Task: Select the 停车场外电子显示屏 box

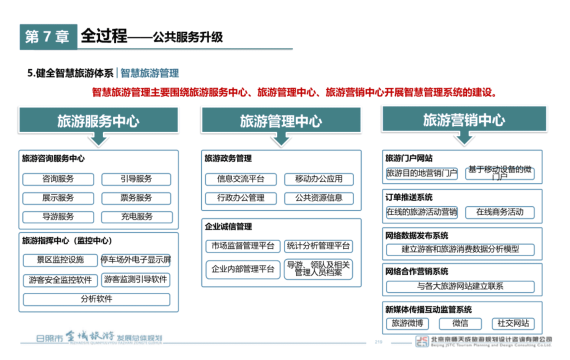Action: coord(136,260)
